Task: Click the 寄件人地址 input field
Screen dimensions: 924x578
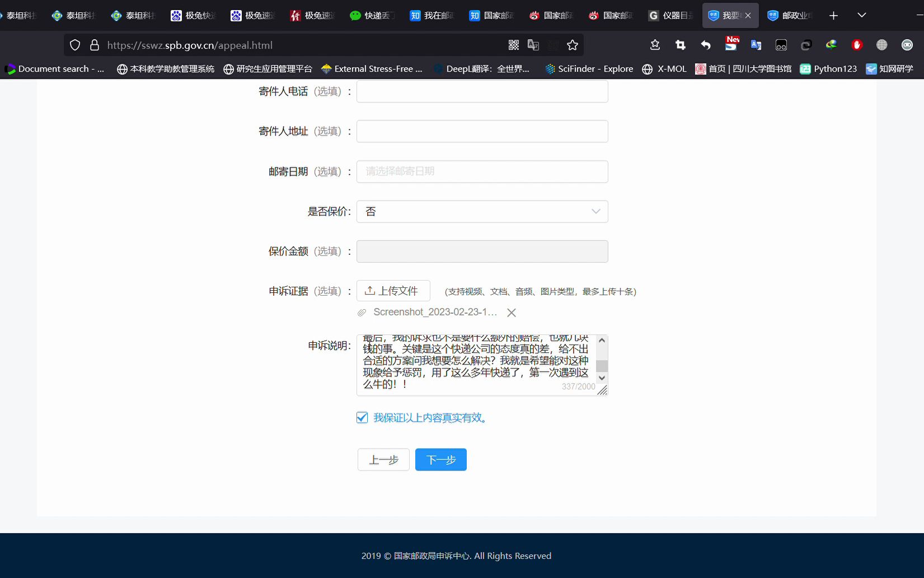Action: click(x=482, y=131)
